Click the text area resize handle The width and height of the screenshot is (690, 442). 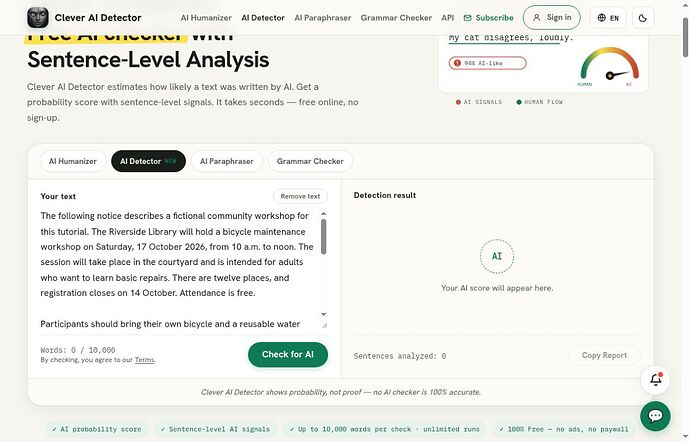[x=324, y=325]
